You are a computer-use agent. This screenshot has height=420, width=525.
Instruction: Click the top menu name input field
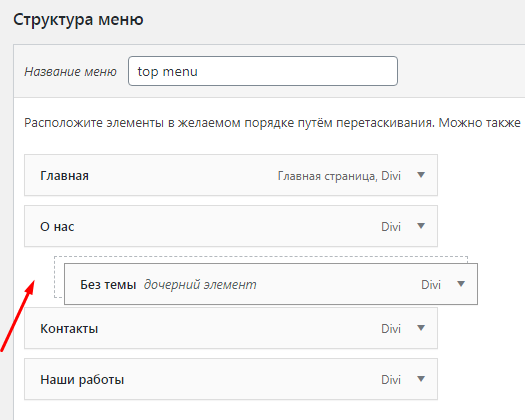click(x=263, y=71)
